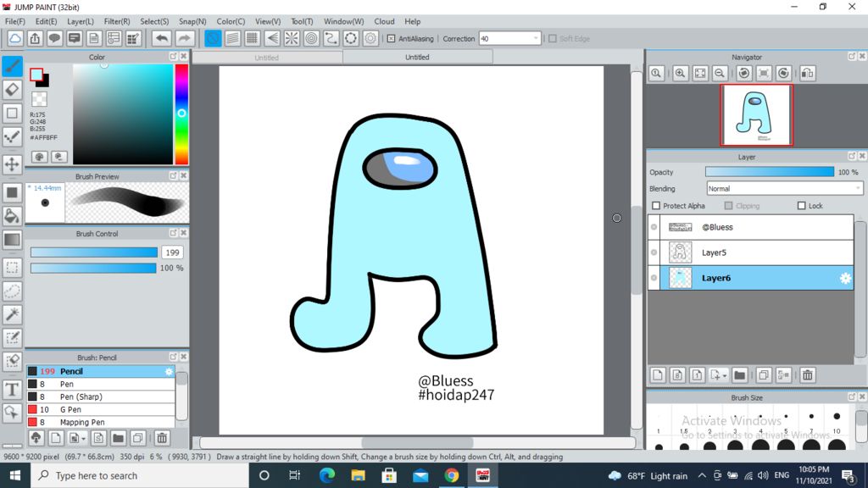868x488 pixels.
Task: Delete layer with trash icon in Layer panel
Action: [808, 375]
